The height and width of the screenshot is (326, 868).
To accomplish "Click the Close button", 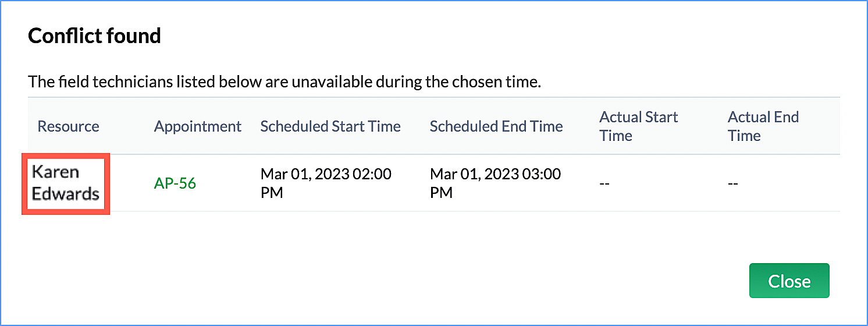I will click(x=789, y=281).
